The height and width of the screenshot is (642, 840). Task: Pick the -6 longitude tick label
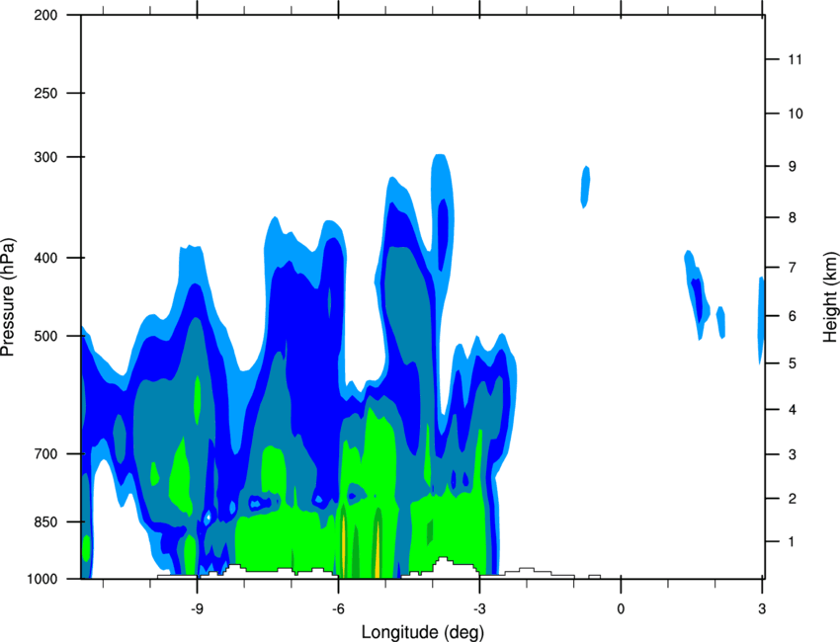coord(338,608)
